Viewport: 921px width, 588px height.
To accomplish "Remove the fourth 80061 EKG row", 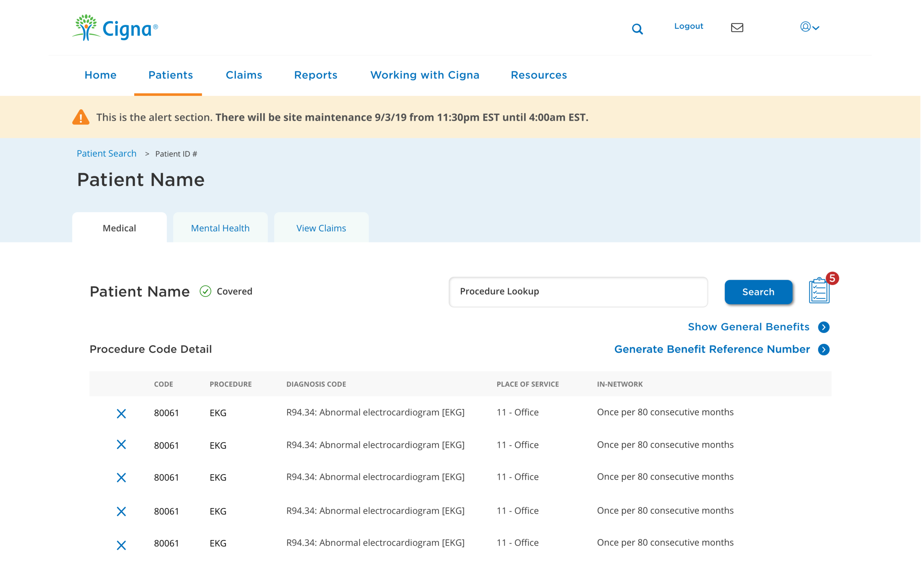I will point(121,511).
